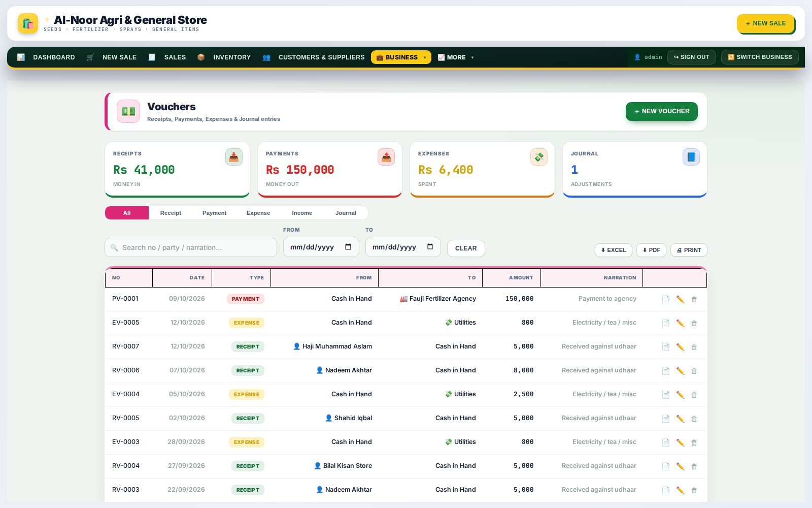
Task: Delete voucher EV-0005 with its trash icon
Action: click(694, 323)
